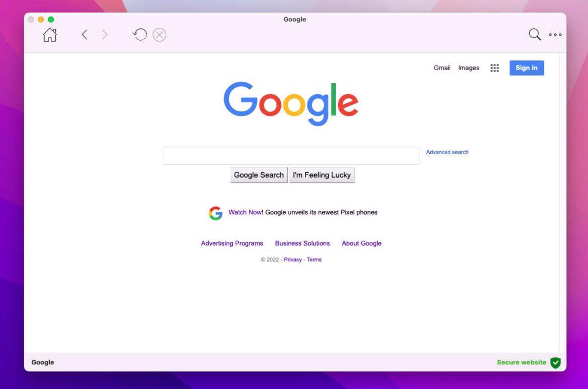The height and width of the screenshot is (389, 588).
Task: Reload the page with refresh icon
Action: [x=140, y=34]
